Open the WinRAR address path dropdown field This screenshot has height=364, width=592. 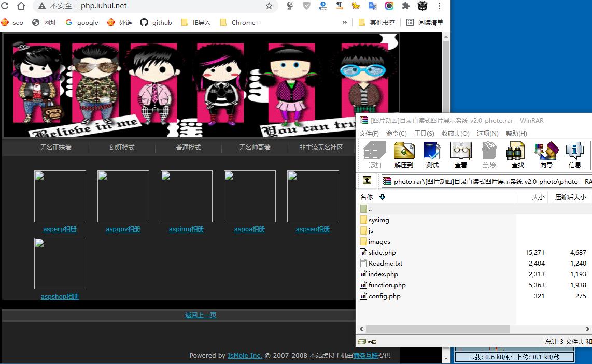pos(487,181)
